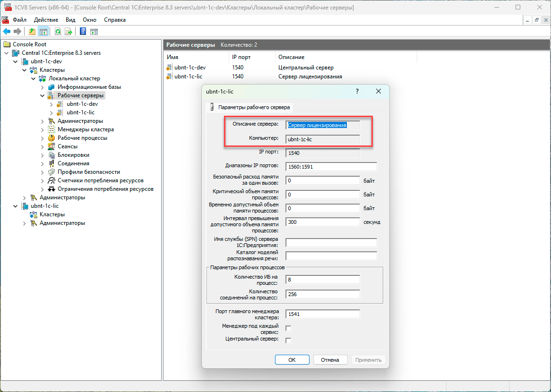
Task: Click the Up One Level folder icon
Action: coord(32,32)
